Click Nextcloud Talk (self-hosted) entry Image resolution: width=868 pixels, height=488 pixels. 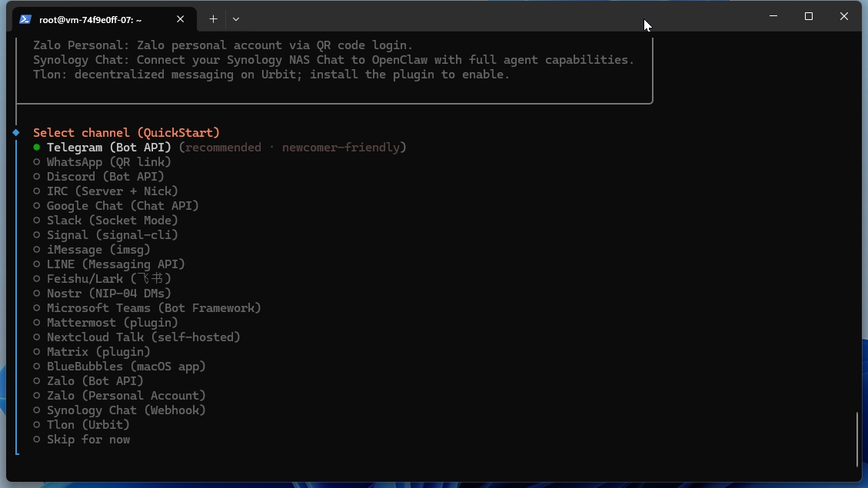137,337
